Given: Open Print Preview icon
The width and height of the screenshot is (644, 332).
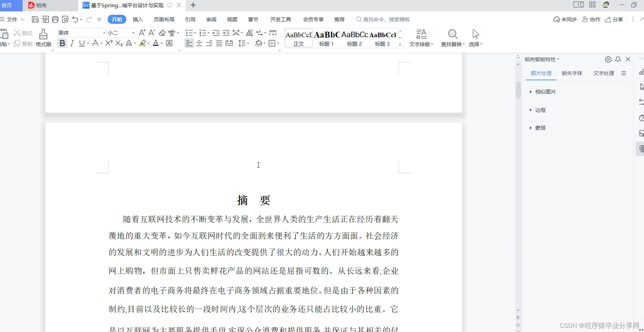Looking at the screenshot, I should pos(65,19).
